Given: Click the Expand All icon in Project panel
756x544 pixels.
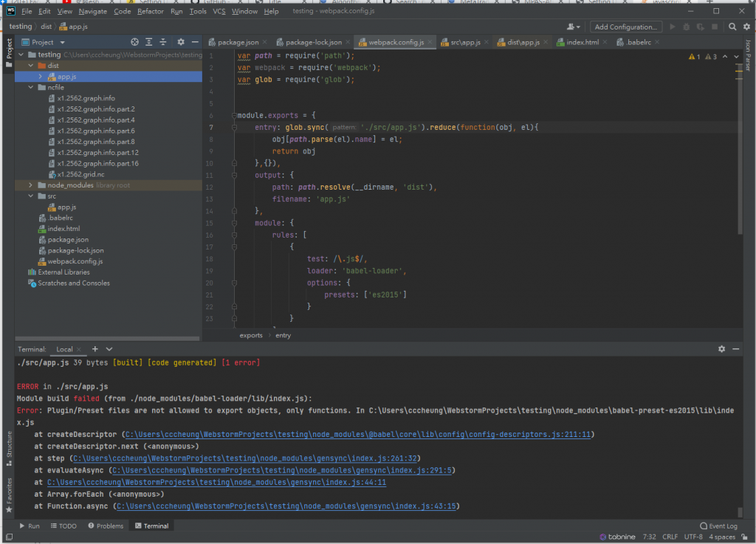Looking at the screenshot, I should point(150,42).
